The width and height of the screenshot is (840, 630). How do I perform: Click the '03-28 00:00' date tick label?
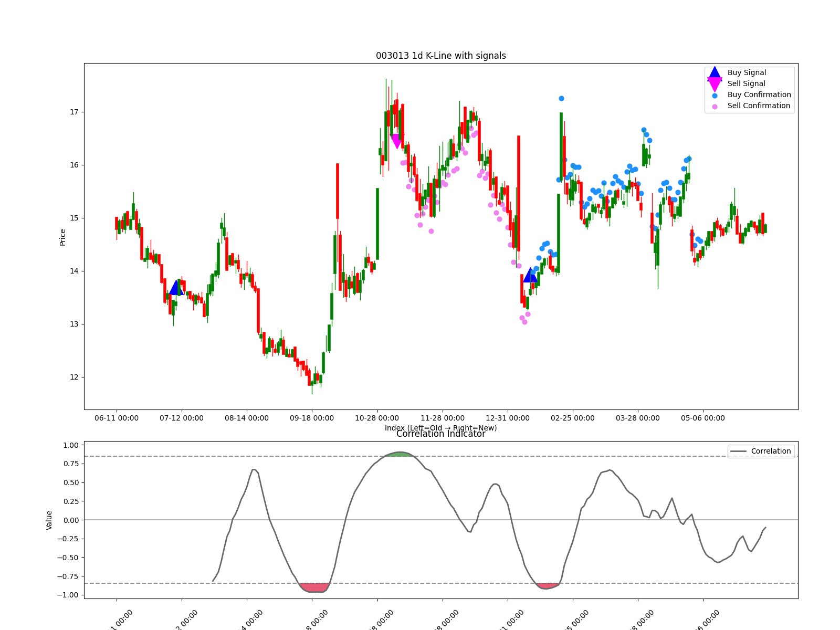[638, 418]
